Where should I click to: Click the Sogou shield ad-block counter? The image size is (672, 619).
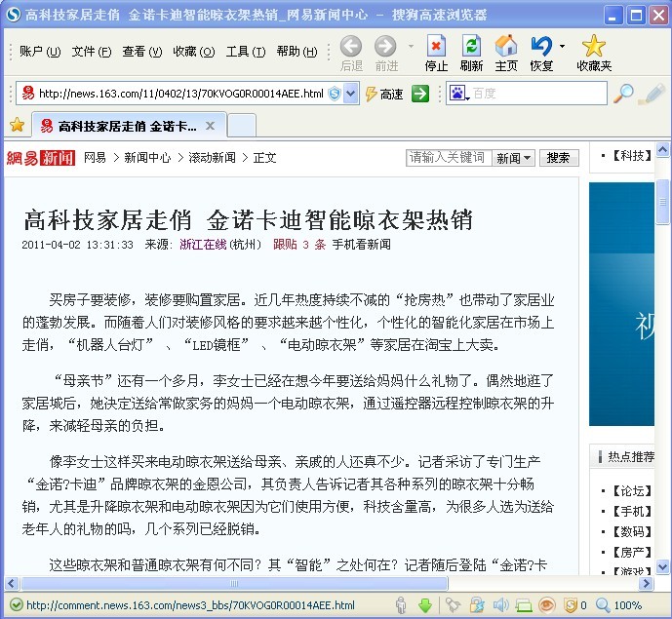(575, 605)
